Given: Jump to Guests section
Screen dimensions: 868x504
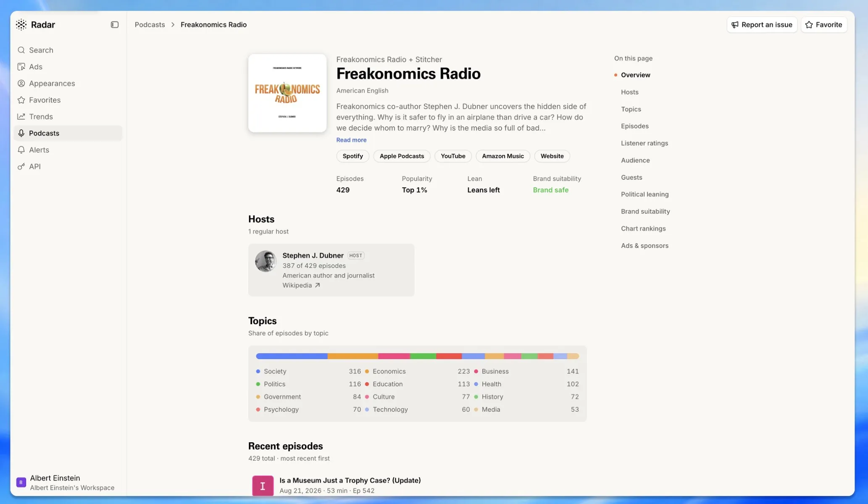Looking at the screenshot, I should pyautogui.click(x=631, y=178).
